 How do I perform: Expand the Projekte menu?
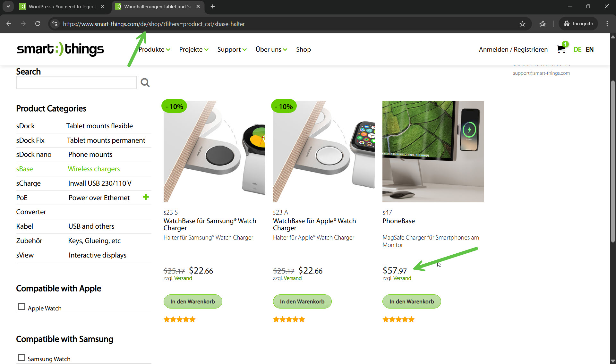tap(194, 49)
